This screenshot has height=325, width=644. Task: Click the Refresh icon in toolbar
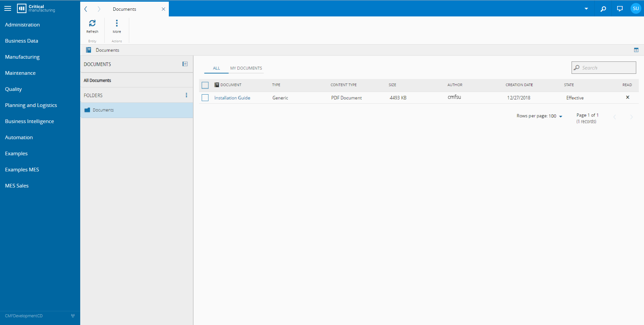[92, 23]
